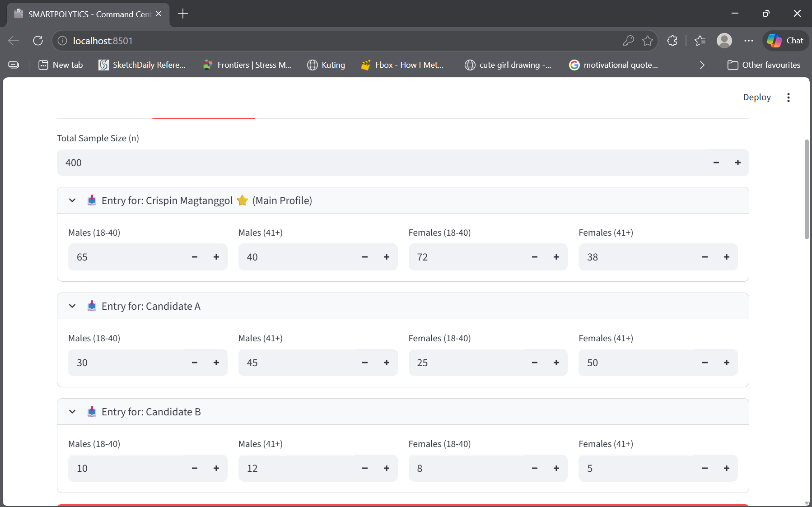
Task: Open the browser Extensions icon
Action: click(x=672, y=41)
